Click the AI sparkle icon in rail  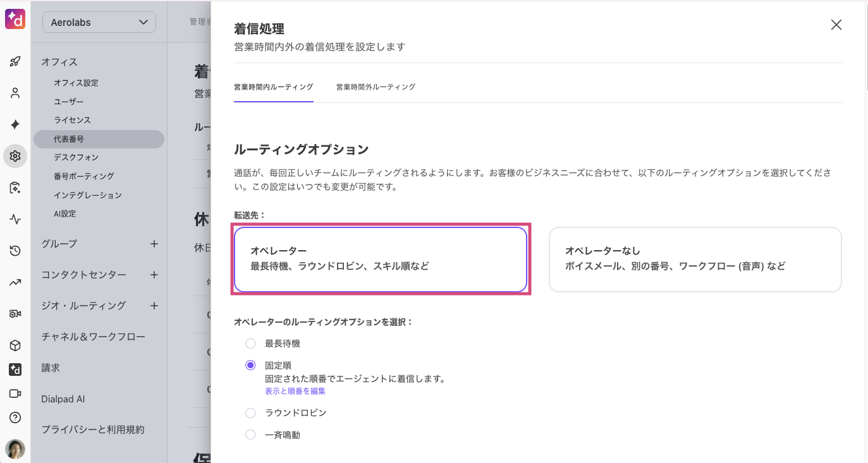pyautogui.click(x=15, y=124)
